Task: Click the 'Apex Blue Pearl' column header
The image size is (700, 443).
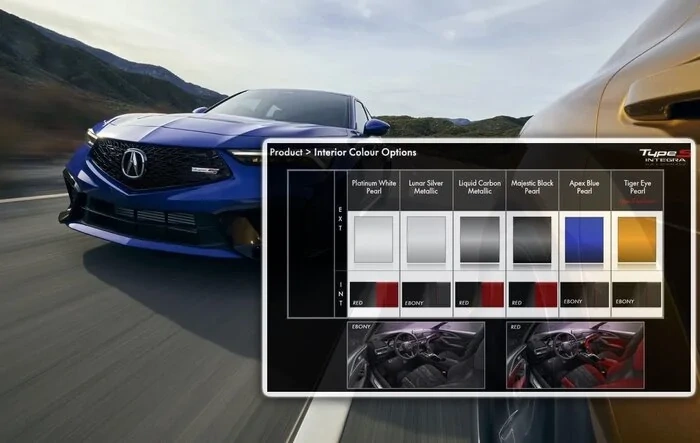Action: tap(584, 187)
